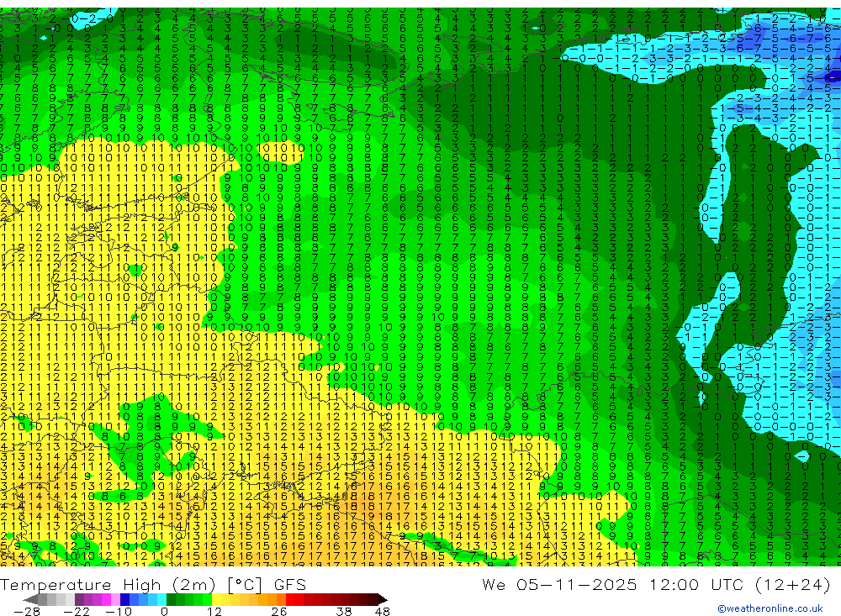This screenshot has width=841, height=616.
Task: Click the -22 legend label
Action: (x=77, y=612)
